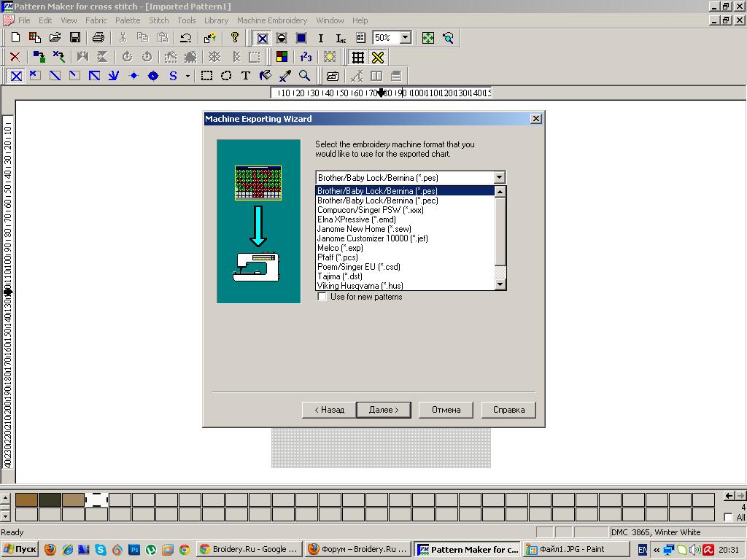
Task: Select the rectangular selection tool
Action: (x=207, y=76)
